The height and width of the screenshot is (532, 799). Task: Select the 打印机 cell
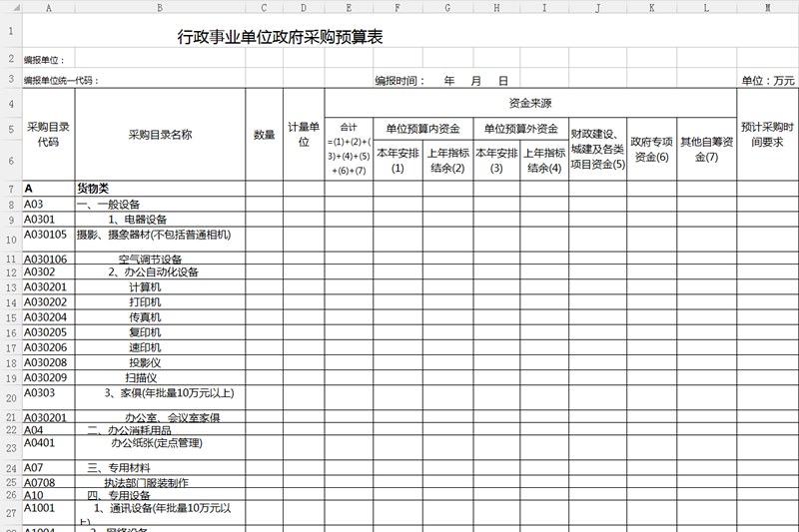(x=145, y=301)
